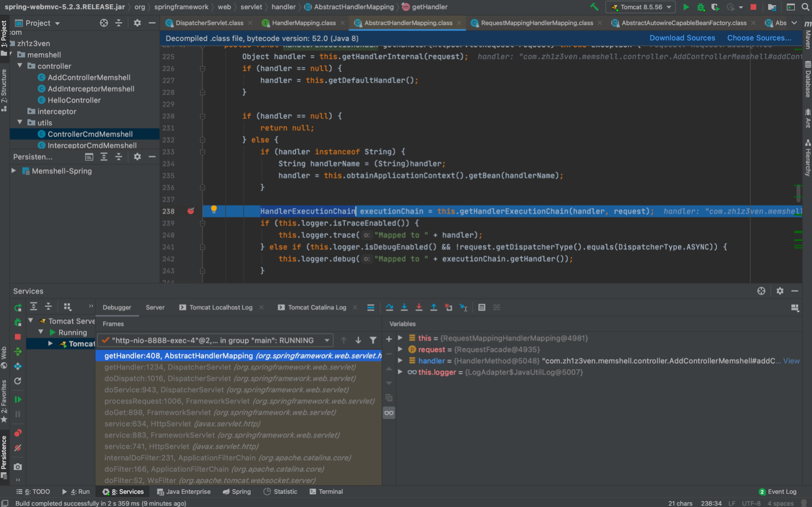Click the red Stop button in top toolbar
812x507 pixels.
(x=753, y=7)
